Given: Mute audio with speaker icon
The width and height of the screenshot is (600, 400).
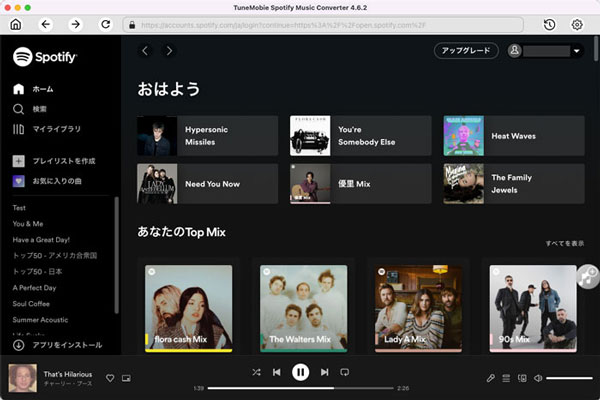Looking at the screenshot, I should coord(538,378).
